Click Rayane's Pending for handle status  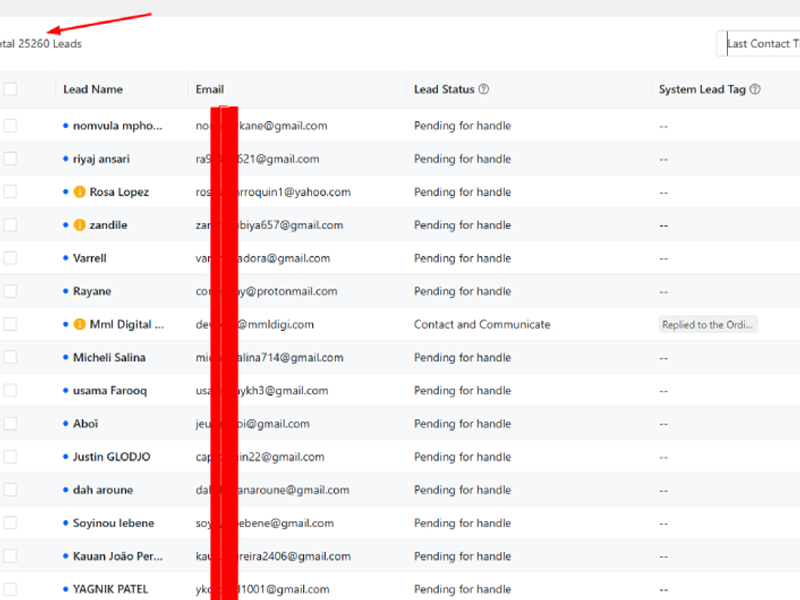pos(462,291)
